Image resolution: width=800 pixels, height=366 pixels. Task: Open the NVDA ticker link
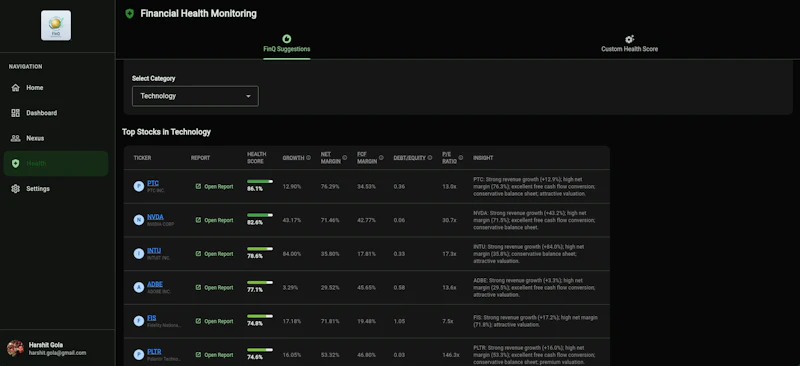click(155, 217)
